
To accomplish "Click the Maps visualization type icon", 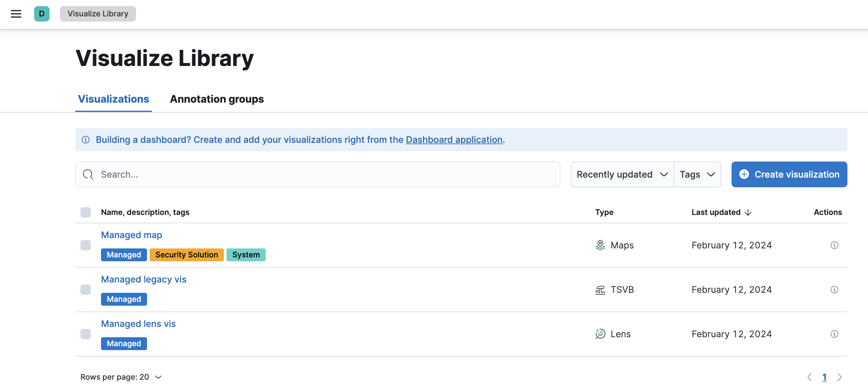I will point(600,244).
